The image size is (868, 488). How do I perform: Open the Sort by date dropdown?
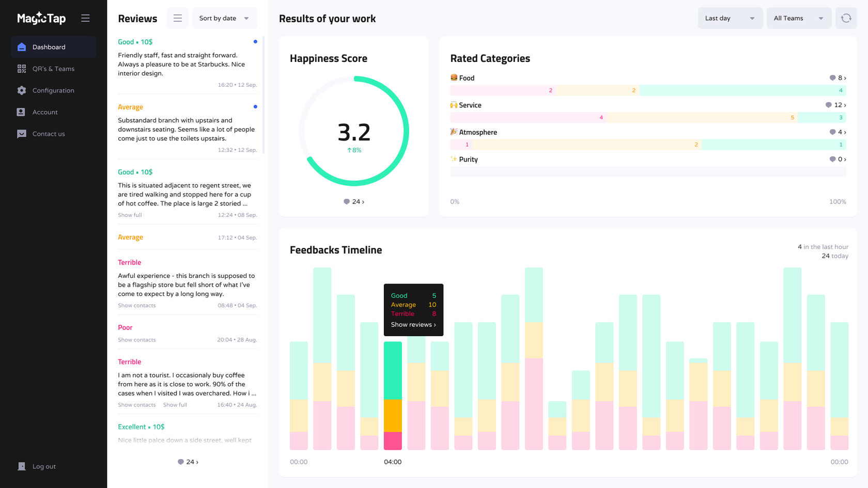pyautogui.click(x=224, y=18)
